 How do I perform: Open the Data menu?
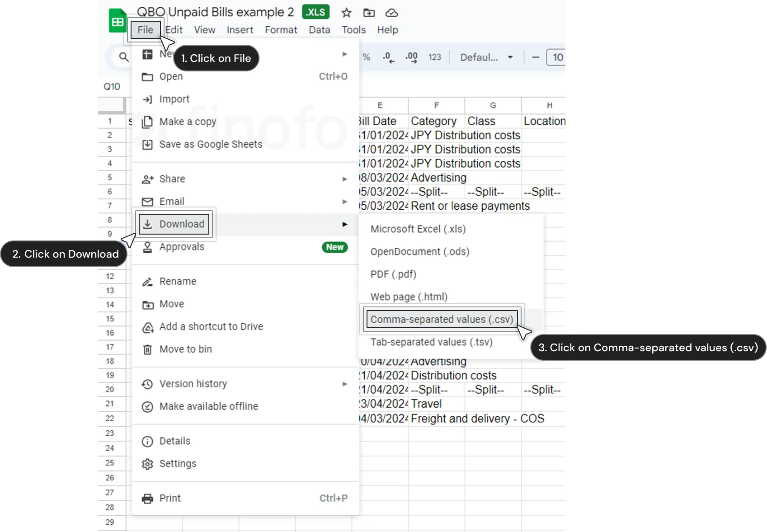(320, 30)
